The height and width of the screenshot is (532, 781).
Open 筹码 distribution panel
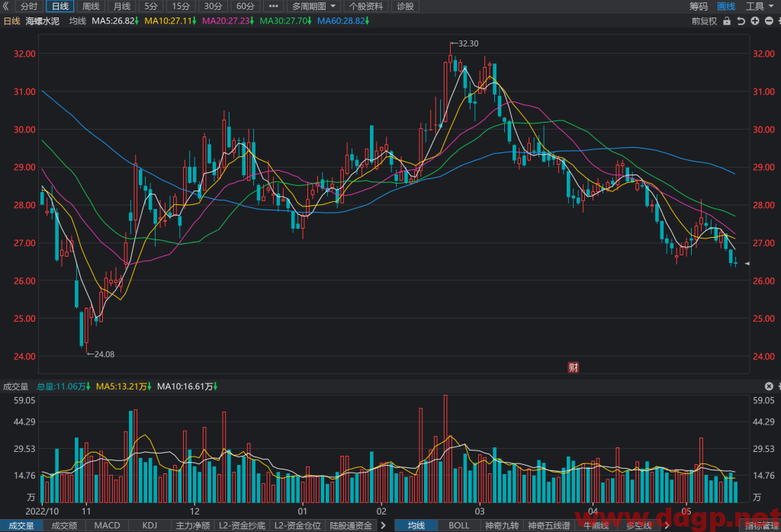pos(699,6)
